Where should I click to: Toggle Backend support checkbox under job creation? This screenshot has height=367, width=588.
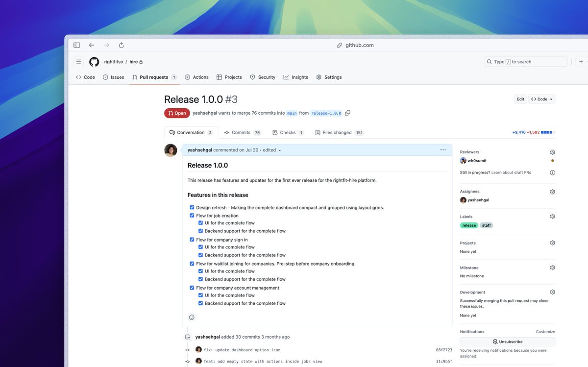tap(200, 231)
